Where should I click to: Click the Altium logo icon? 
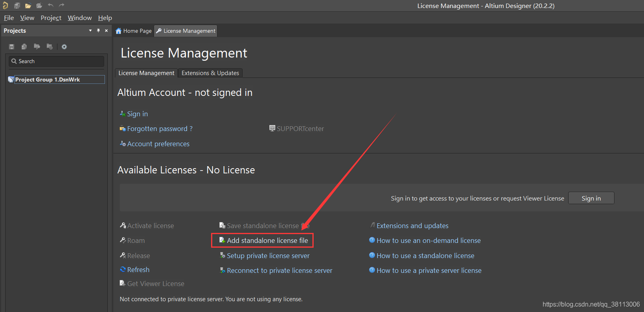point(5,6)
